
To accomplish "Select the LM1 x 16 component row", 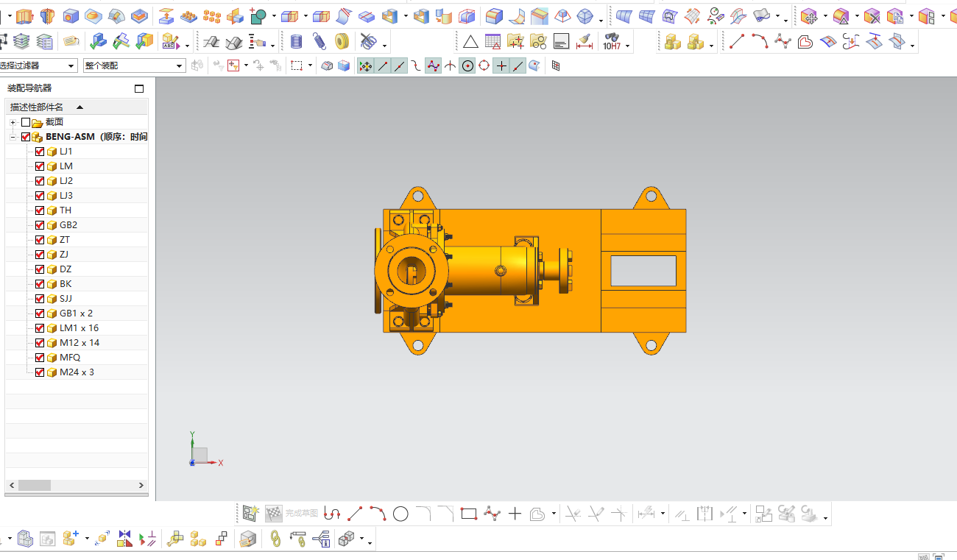I will [x=79, y=328].
